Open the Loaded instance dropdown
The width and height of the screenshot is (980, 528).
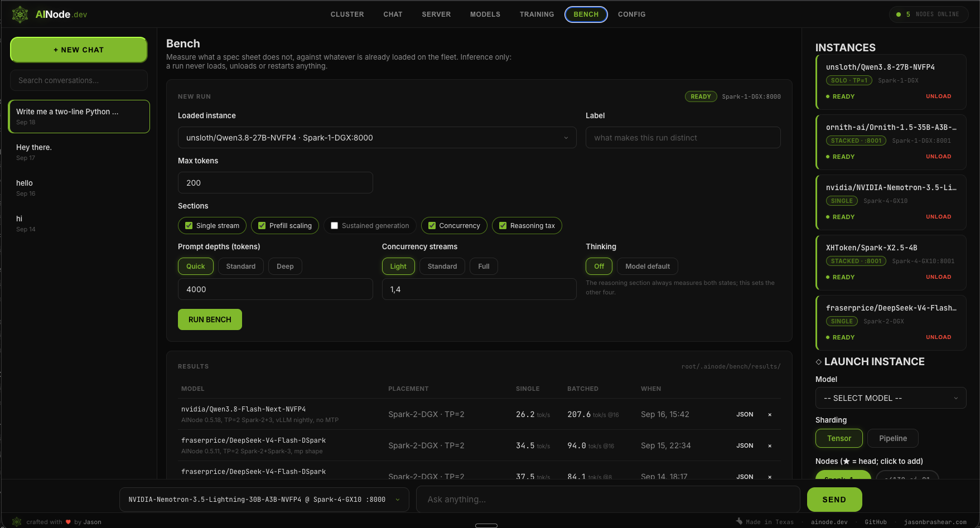tap(377, 138)
